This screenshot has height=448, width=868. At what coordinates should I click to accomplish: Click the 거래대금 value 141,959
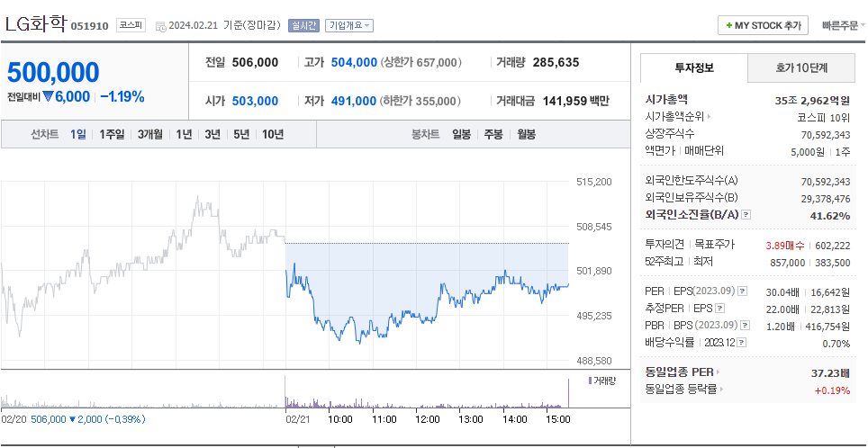pyautogui.click(x=564, y=102)
